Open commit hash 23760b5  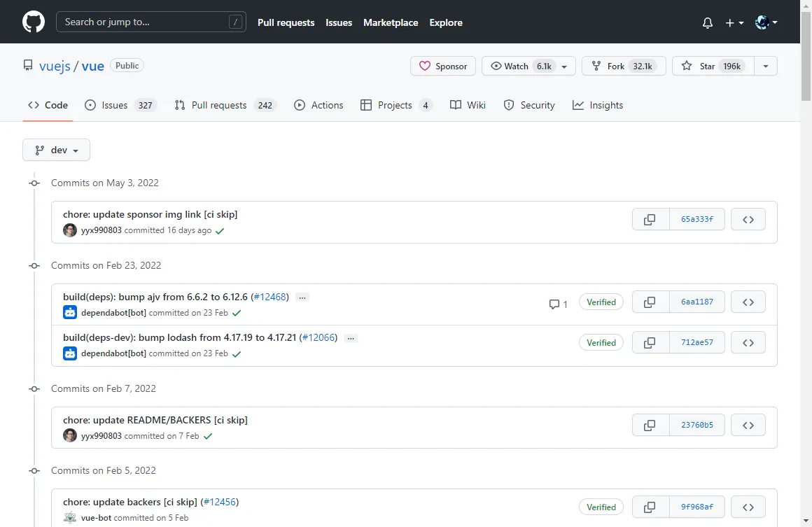point(696,425)
